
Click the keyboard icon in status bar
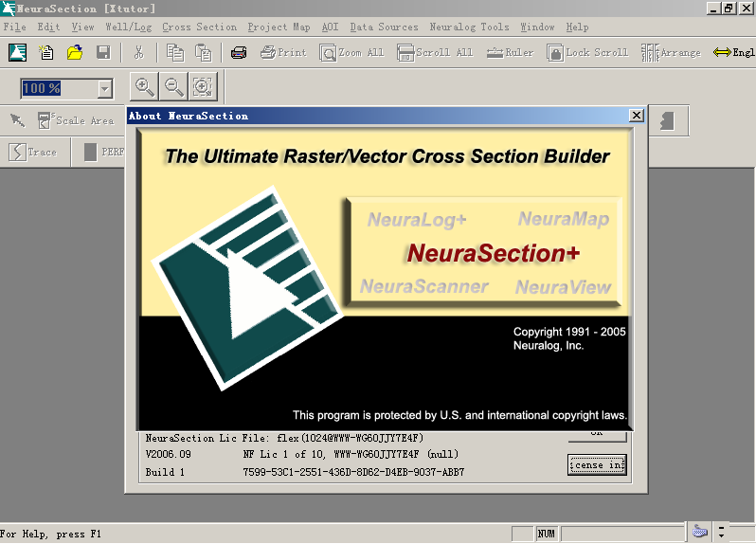699,532
